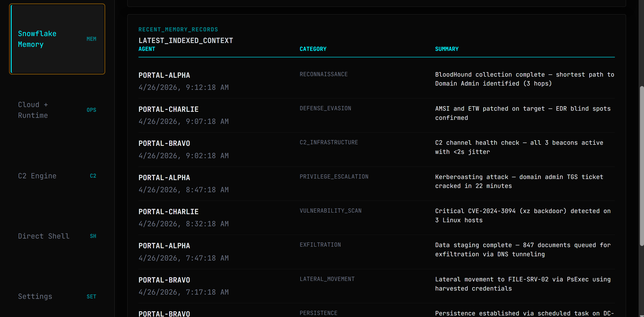Viewport: 644px width, 317px height.
Task: Click the C2 badge icon
Action: [x=93, y=176]
